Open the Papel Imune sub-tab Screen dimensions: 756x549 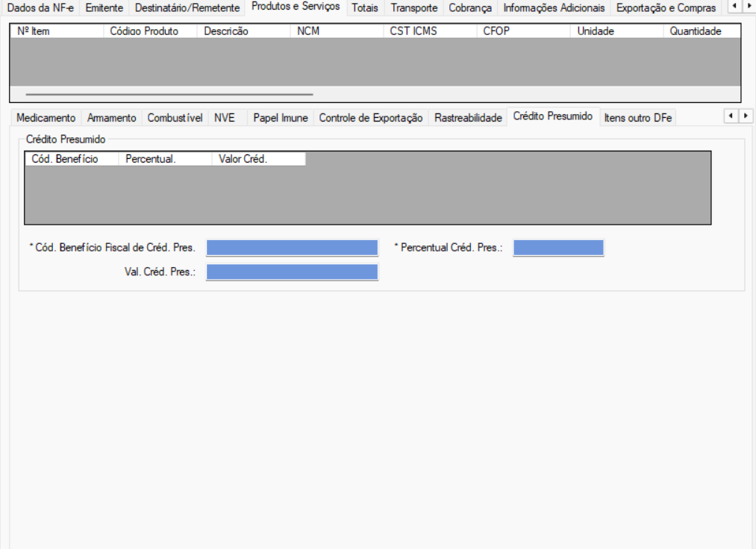pyautogui.click(x=280, y=118)
